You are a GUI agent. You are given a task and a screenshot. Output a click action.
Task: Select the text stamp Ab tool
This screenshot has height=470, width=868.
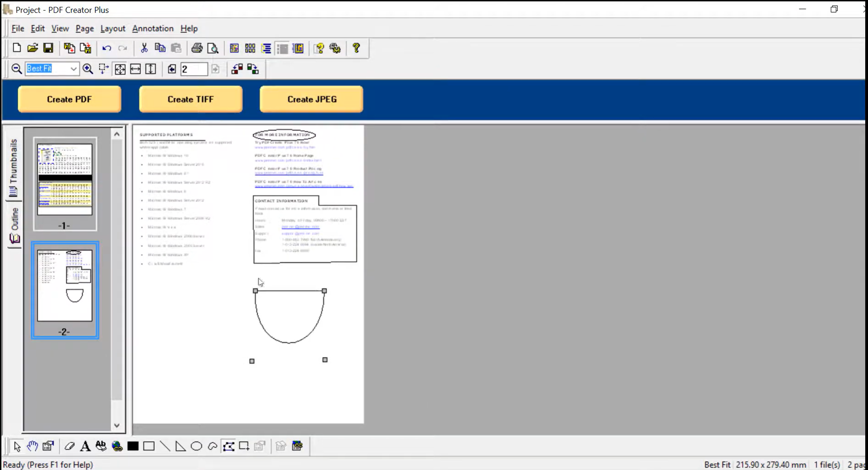tap(101, 446)
